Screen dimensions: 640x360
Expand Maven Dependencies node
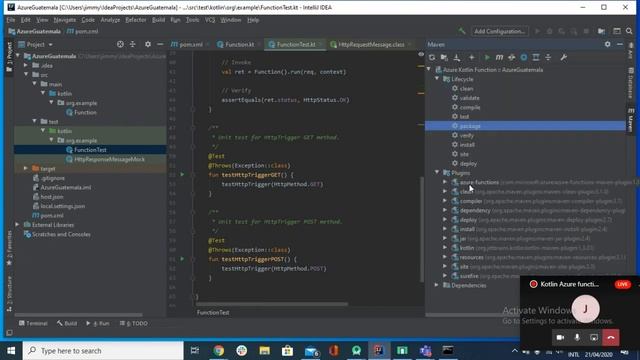point(437,285)
